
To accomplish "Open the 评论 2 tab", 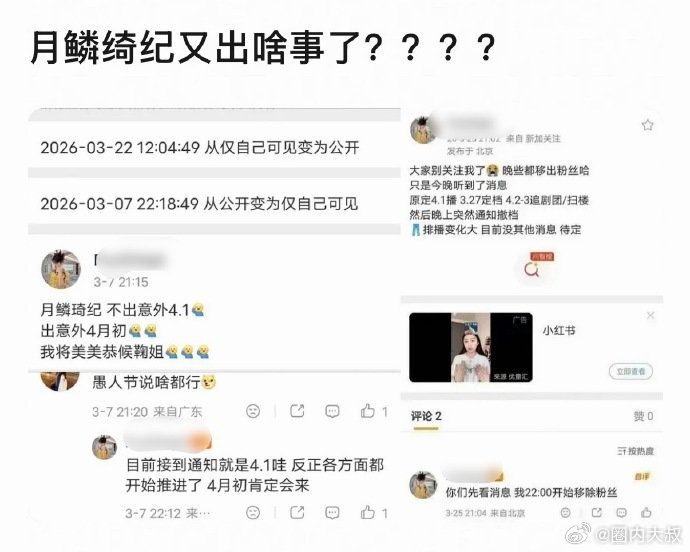I will point(426,416).
